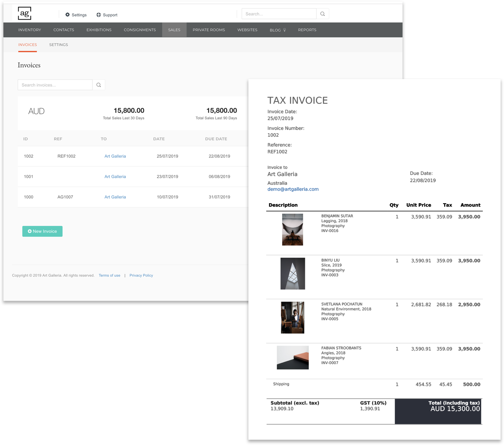504x445 pixels.
Task: Click the Support globe icon
Action: [x=98, y=15]
